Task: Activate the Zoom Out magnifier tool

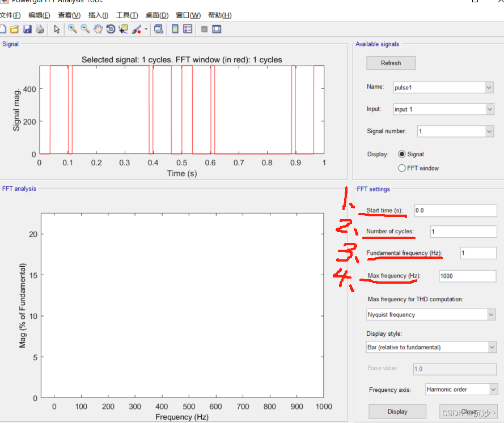Action: pos(85,29)
